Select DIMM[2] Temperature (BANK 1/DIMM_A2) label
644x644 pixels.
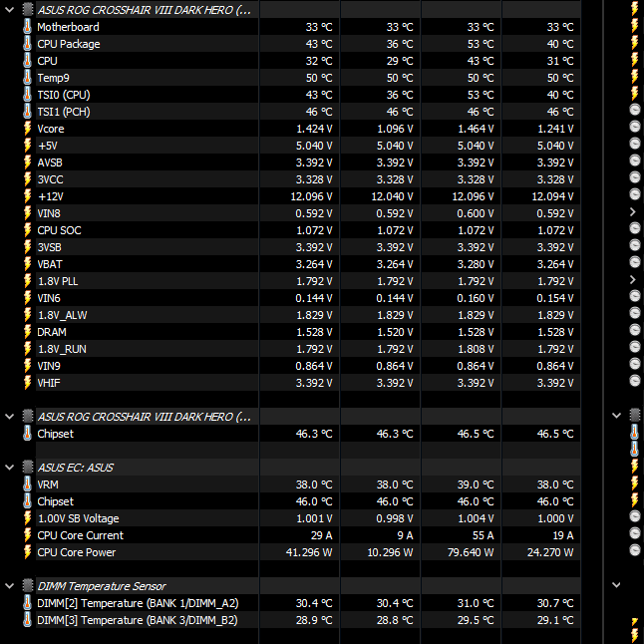click(x=138, y=603)
